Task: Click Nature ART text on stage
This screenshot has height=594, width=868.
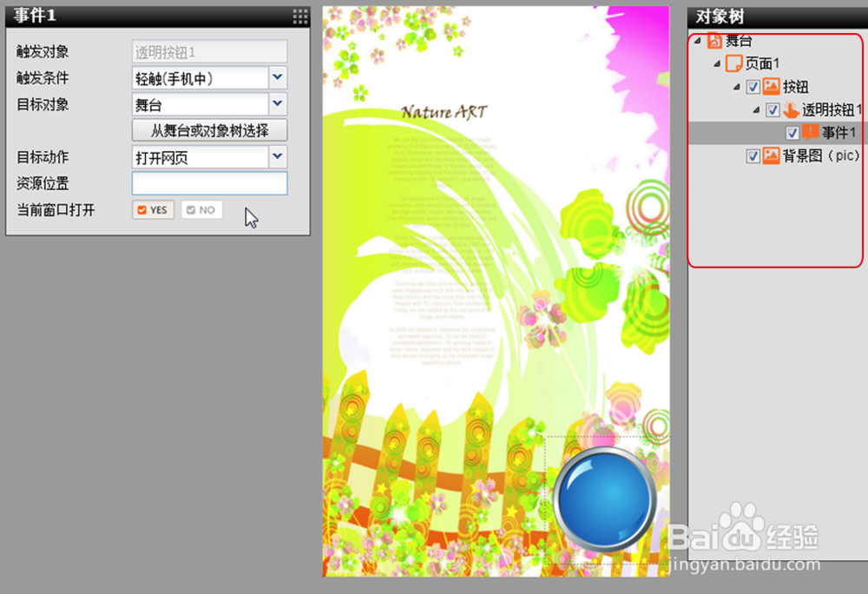Action: point(444,112)
